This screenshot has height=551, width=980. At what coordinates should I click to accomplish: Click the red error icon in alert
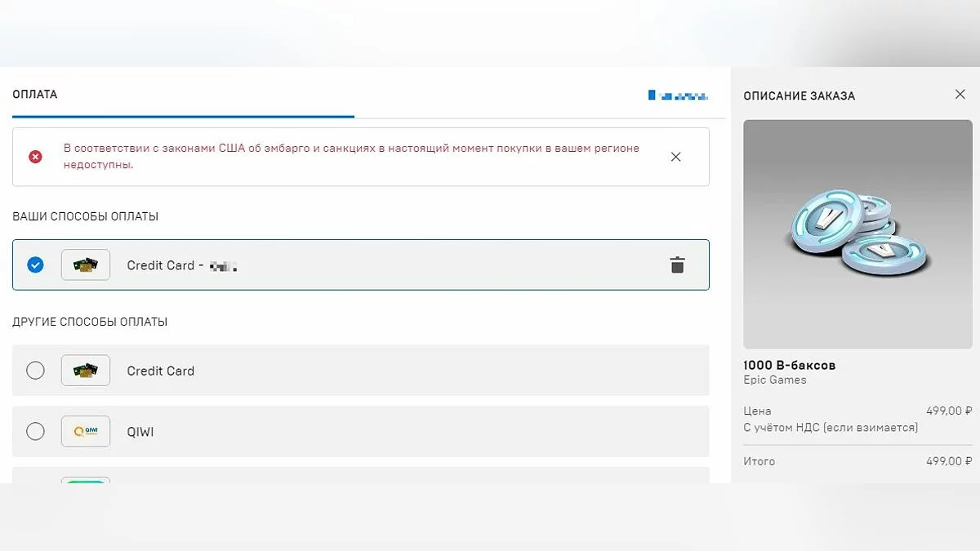35,157
